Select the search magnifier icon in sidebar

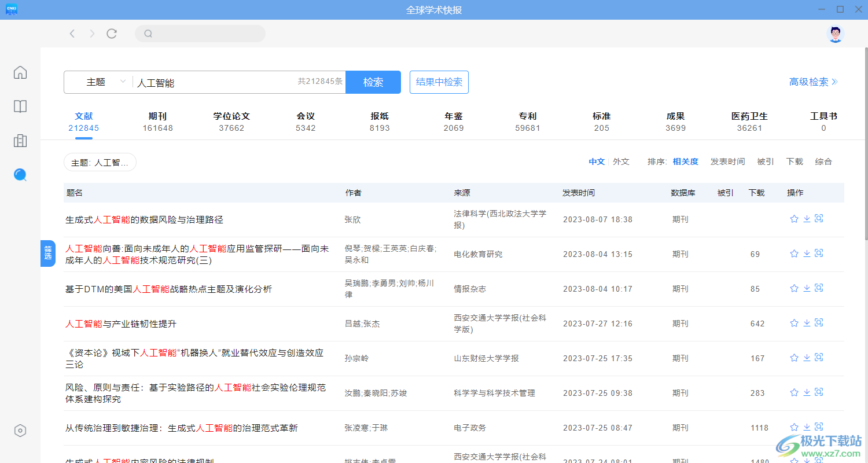coord(20,174)
